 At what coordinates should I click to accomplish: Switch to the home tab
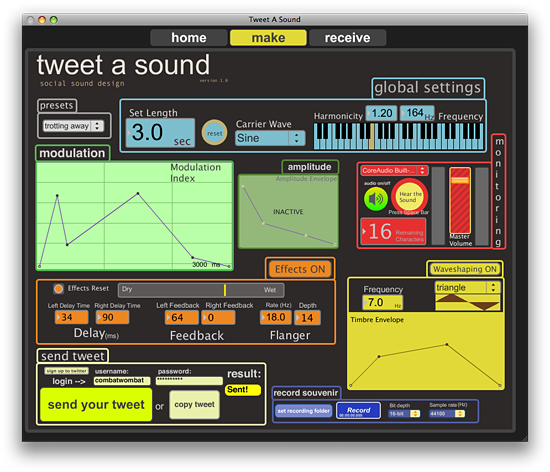tap(189, 38)
